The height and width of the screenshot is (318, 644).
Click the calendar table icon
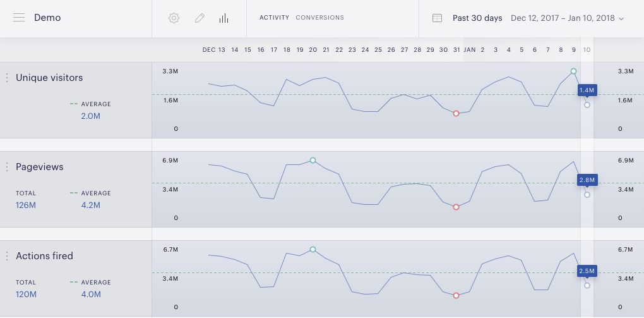click(438, 18)
